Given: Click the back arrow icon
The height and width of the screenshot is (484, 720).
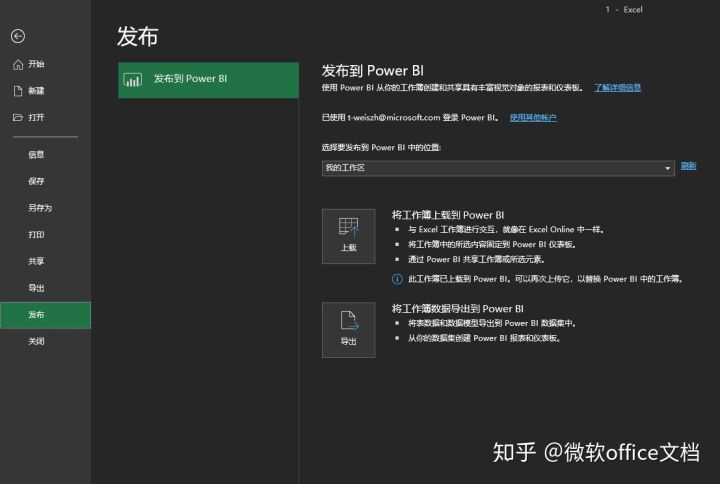Looking at the screenshot, I should 18,36.
